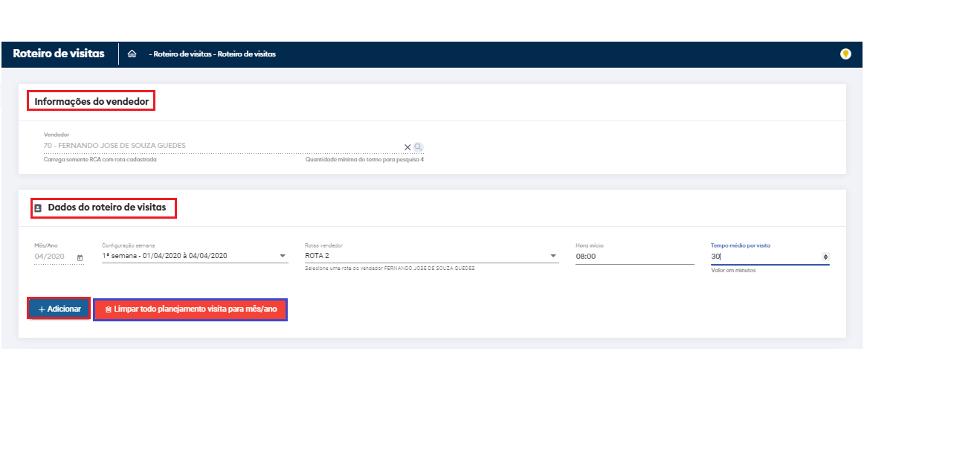
Task: Click the Dados do roteiro section icon
Action: [x=38, y=208]
